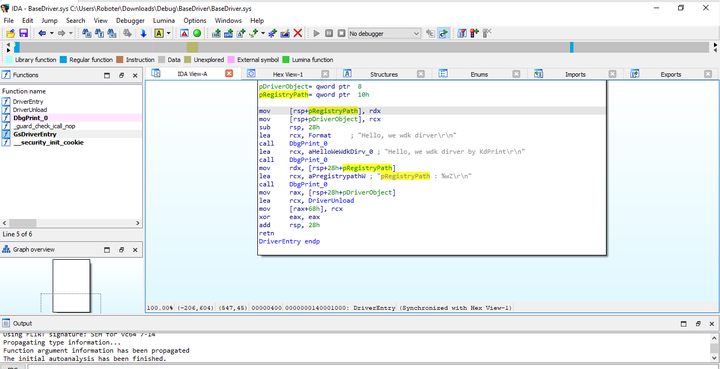720x369 pixels.
Task: Open the dropdown beside the yellow A icon
Action: pyautogui.click(x=169, y=33)
